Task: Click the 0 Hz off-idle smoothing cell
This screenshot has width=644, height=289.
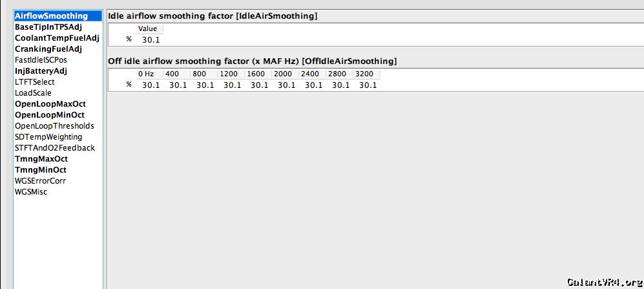Action: click(x=151, y=85)
